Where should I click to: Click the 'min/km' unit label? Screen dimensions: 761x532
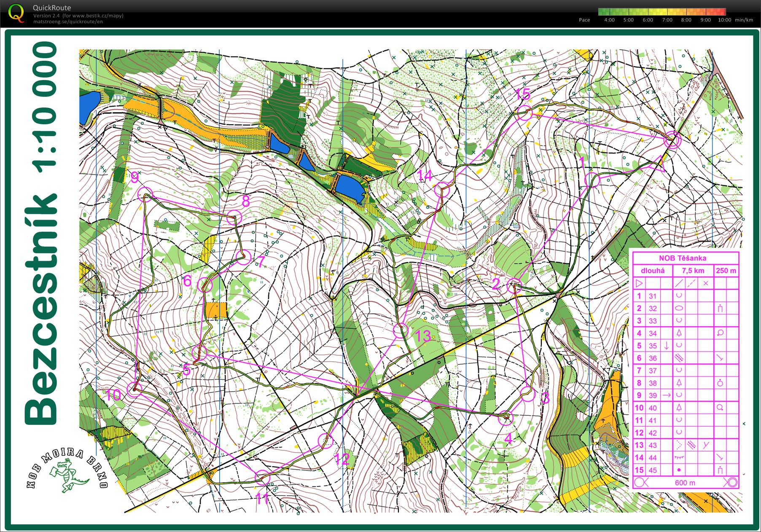point(744,20)
